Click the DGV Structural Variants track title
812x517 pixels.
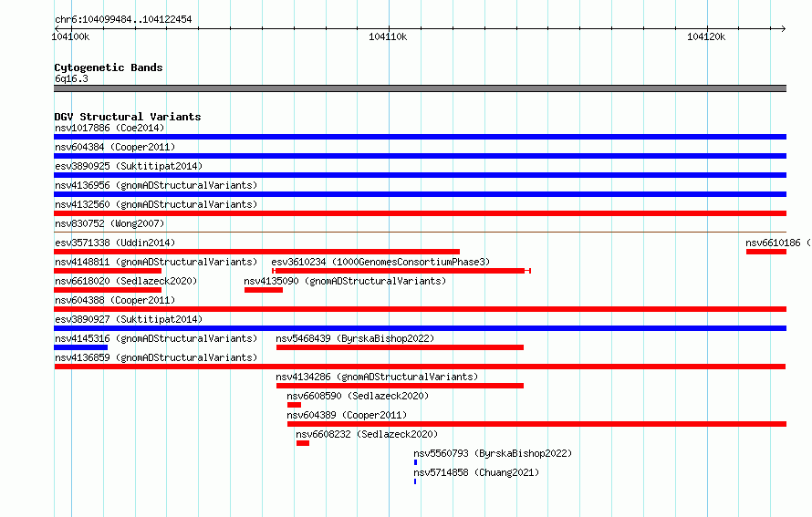[x=128, y=117]
